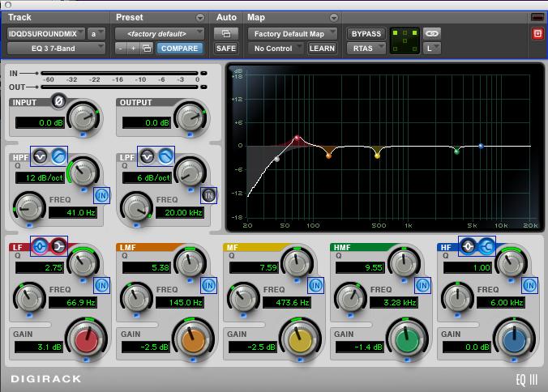548x392 pixels.
Task: Click the OUTPUT gain knob
Action: point(191,117)
